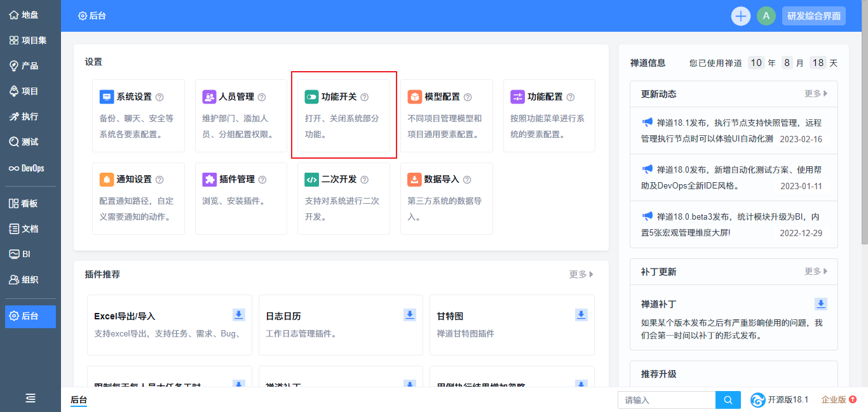Click the 二次开发 code icon
The height and width of the screenshot is (412, 868).
[311, 180]
